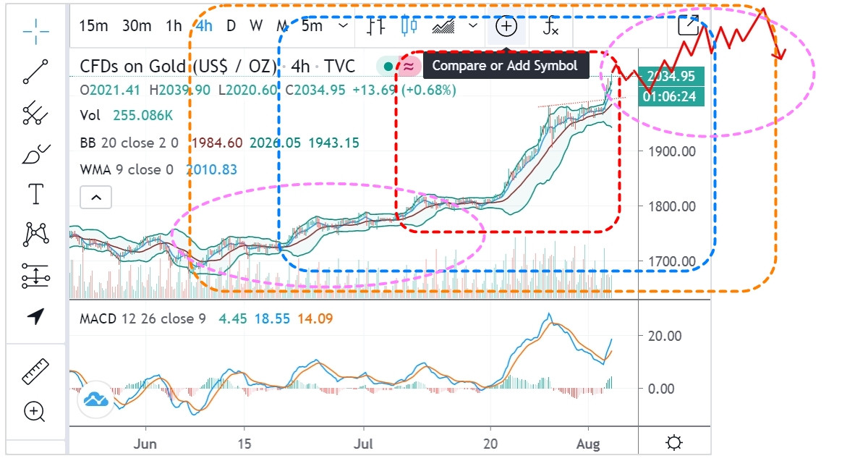Open the pitchfork drawing tools
Image resolution: width=868 pixels, height=461 pixels.
[x=35, y=112]
